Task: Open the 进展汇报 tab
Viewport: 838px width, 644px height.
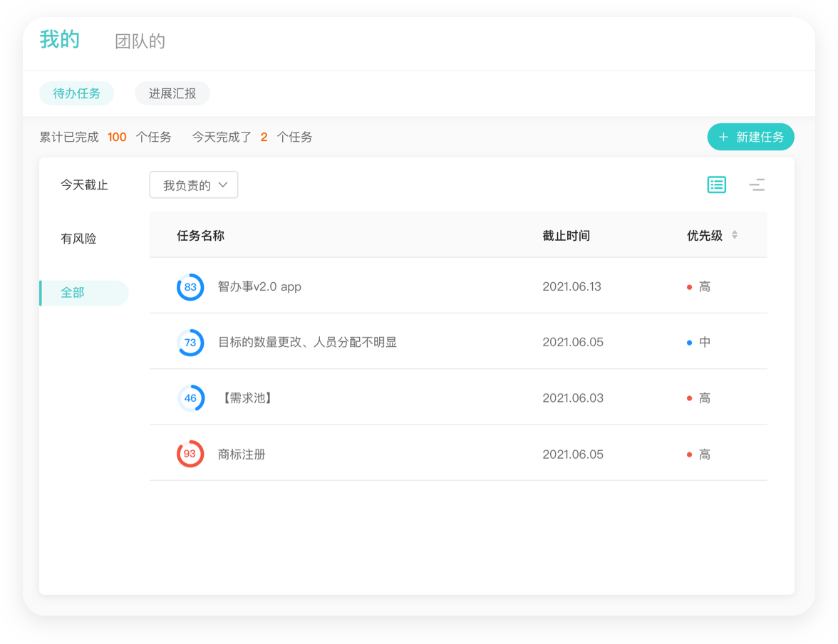Action: coord(172,93)
